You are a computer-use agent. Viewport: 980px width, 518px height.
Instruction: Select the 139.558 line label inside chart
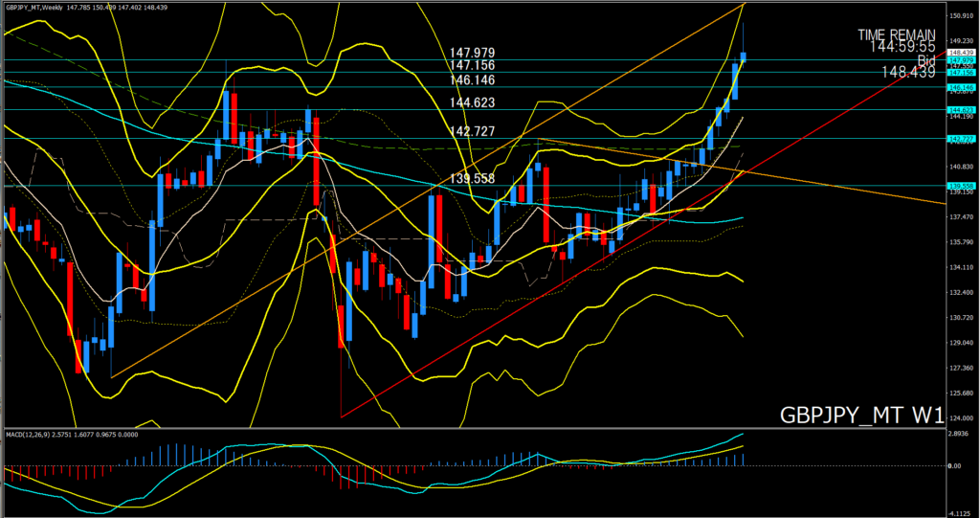click(x=472, y=179)
